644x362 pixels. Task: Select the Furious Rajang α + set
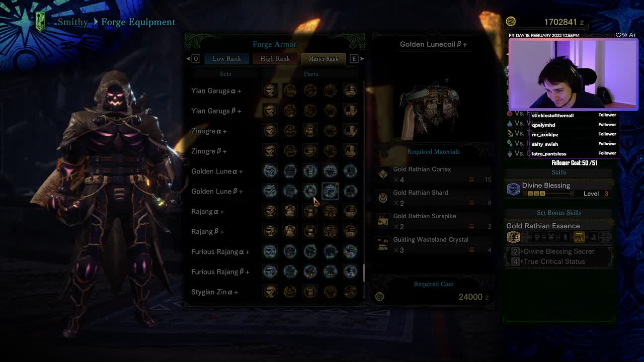click(x=220, y=251)
